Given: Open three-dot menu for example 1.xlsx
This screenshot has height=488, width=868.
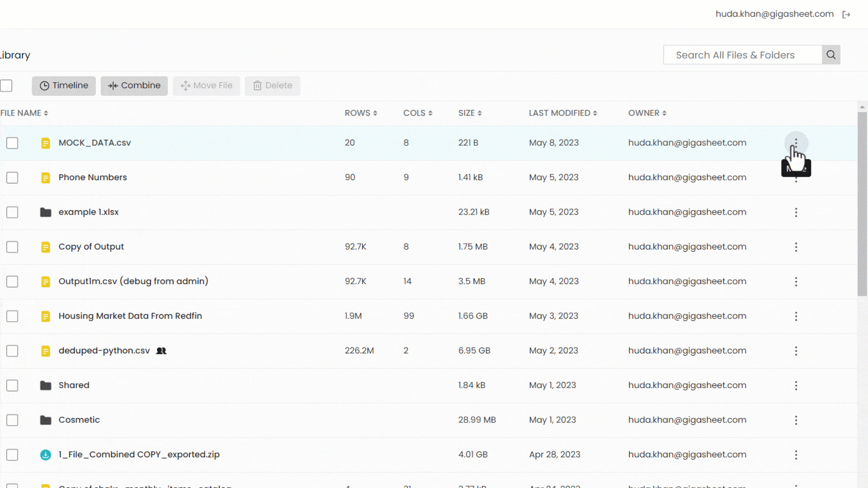Looking at the screenshot, I should [x=796, y=212].
